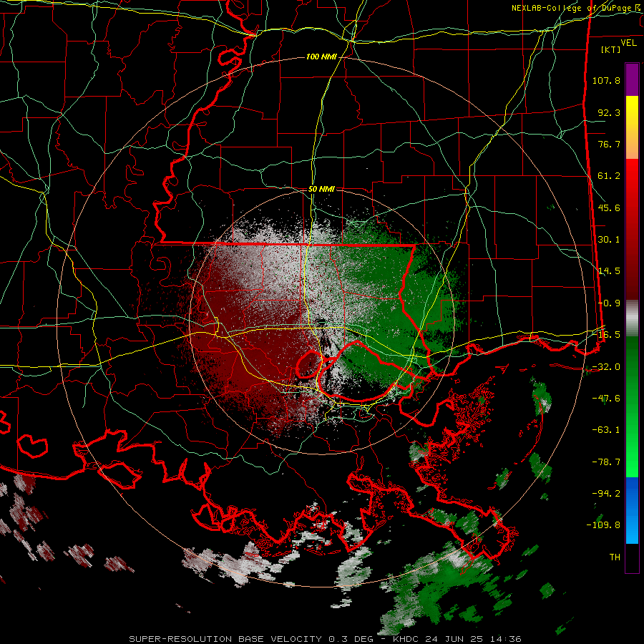The height and width of the screenshot is (644, 644).
Task: Click the 14.5 value on the velocity scale
Action: (x=609, y=271)
